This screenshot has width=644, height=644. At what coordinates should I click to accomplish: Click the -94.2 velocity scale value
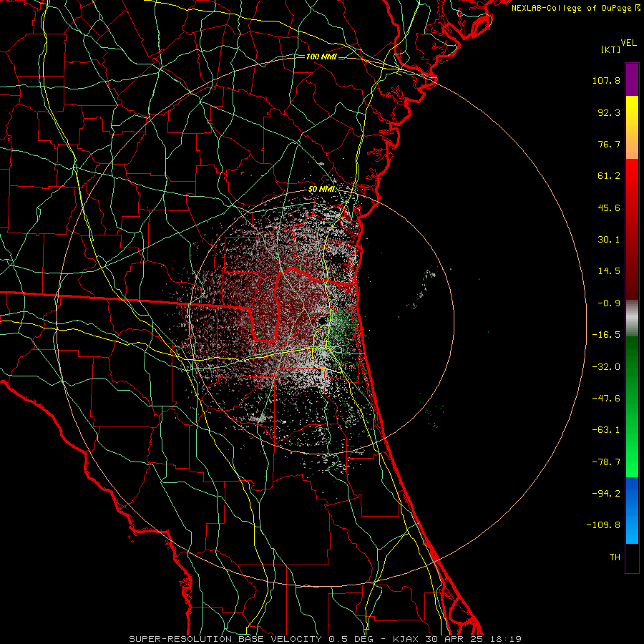point(606,493)
